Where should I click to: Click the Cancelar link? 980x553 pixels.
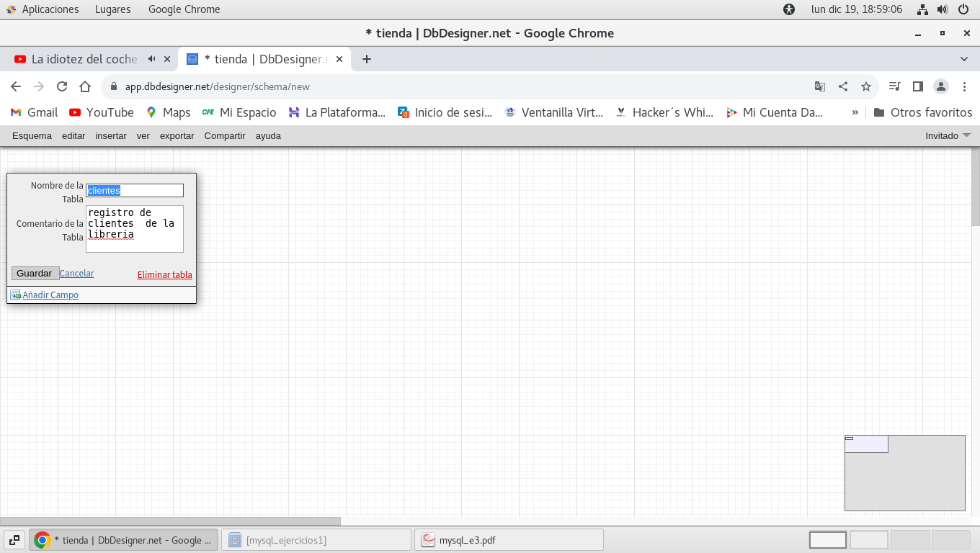[x=76, y=273]
